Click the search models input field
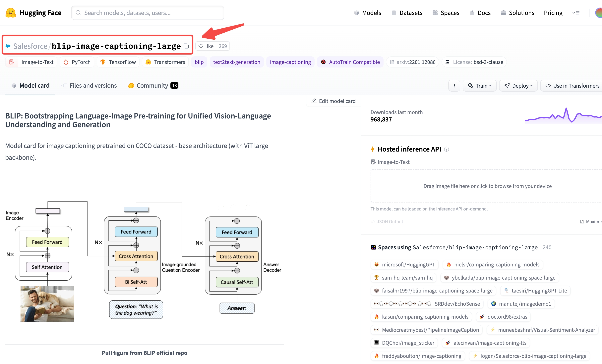The image size is (602, 364). click(x=148, y=13)
